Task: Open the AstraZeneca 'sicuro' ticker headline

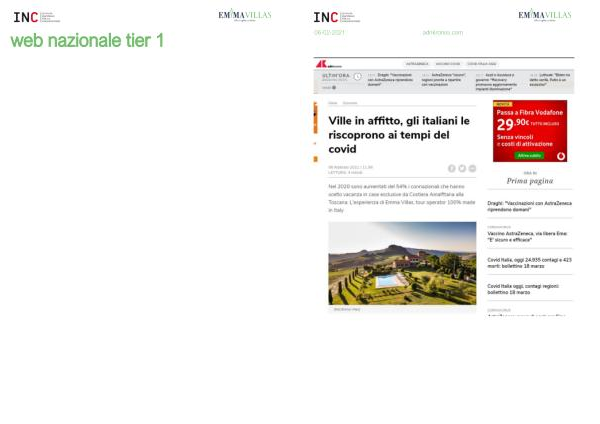Action: click(x=444, y=80)
